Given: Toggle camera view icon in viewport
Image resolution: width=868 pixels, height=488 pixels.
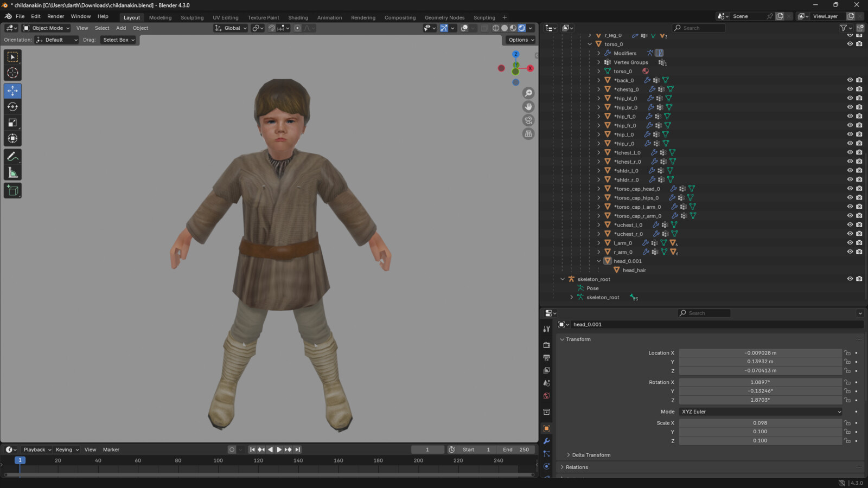Looking at the screenshot, I should [x=528, y=120].
